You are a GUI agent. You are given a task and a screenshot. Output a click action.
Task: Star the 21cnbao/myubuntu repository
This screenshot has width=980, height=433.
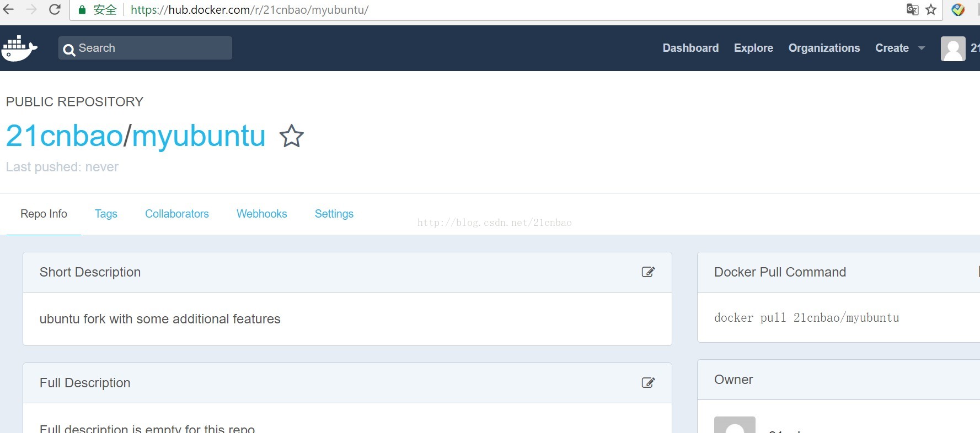[x=291, y=136]
